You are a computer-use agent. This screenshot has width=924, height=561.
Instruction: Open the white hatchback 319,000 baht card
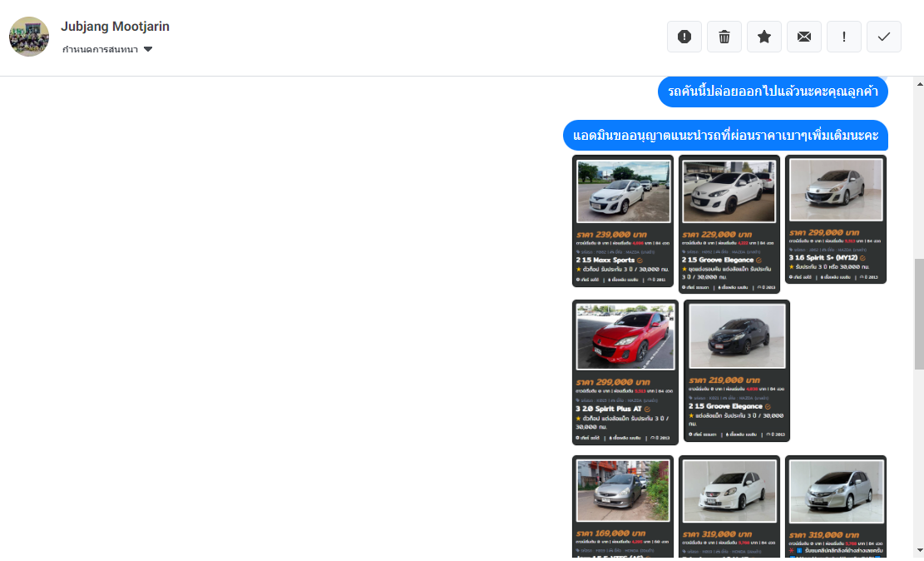pos(729,506)
